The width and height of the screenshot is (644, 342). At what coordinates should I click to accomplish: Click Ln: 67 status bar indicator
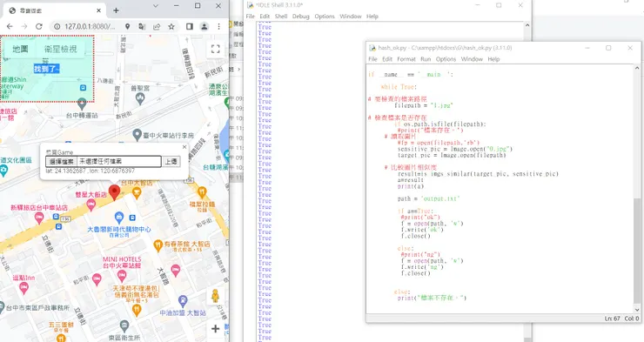[x=612, y=319]
